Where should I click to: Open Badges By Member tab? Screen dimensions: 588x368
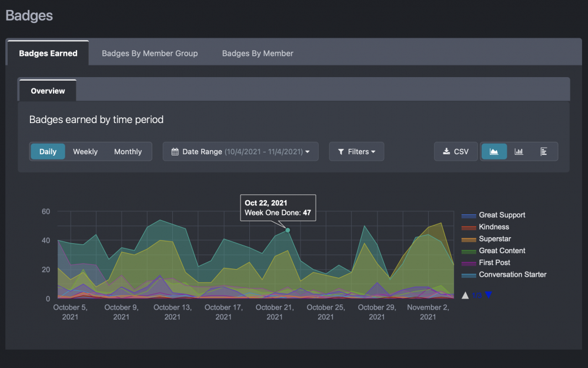[x=258, y=53]
